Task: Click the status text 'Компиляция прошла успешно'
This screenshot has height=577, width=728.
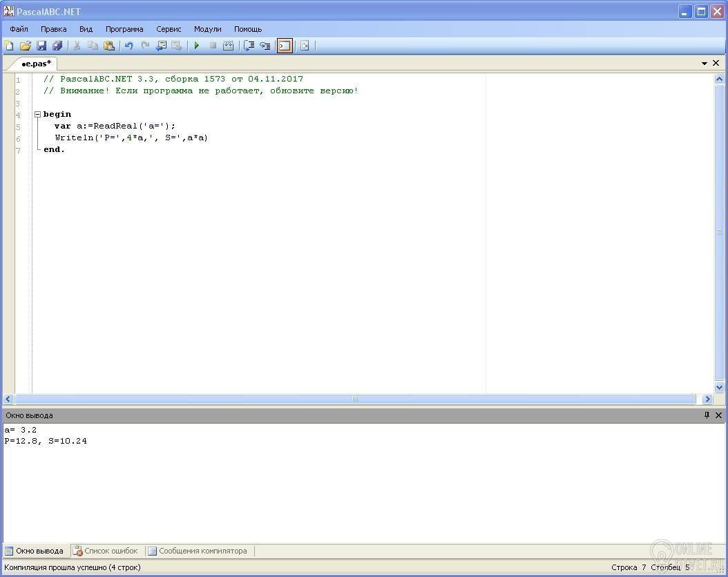Action: click(x=55, y=567)
